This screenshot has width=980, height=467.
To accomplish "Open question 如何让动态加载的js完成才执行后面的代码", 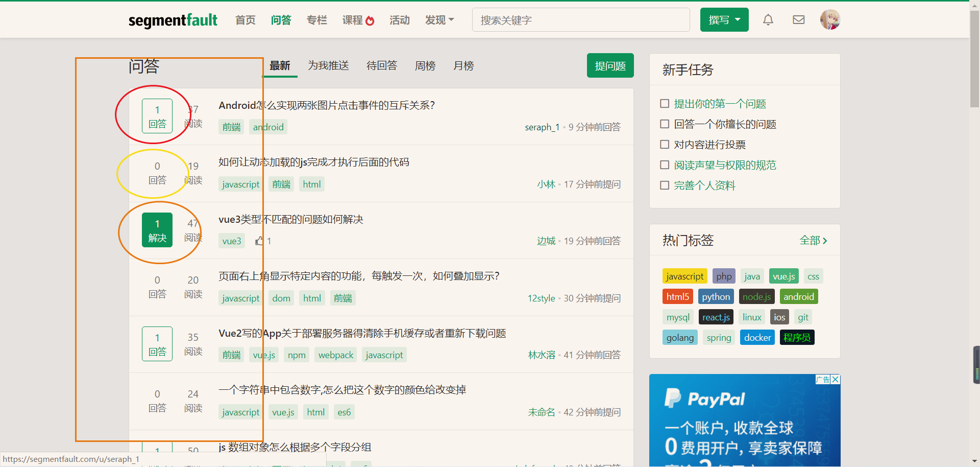I will 314,162.
